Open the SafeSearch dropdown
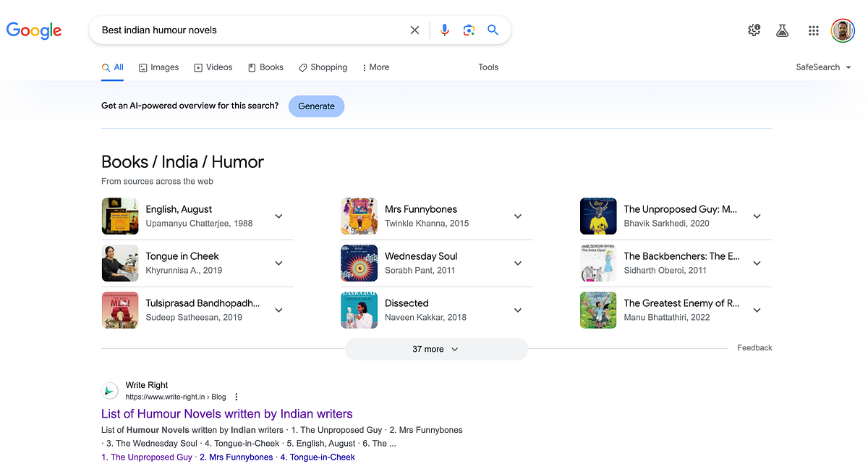Screen dimensions: 868x469 pos(823,67)
